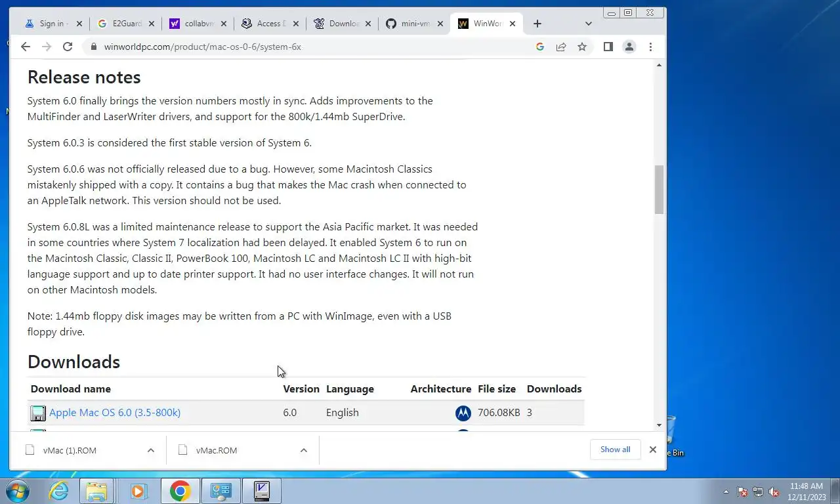Reload the WinWorld page

[x=68, y=47]
